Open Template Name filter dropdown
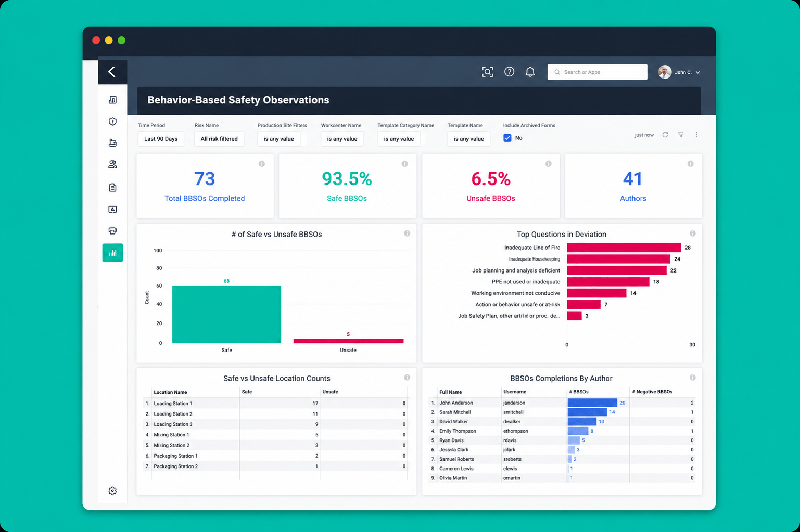The image size is (800, 532). click(x=469, y=139)
